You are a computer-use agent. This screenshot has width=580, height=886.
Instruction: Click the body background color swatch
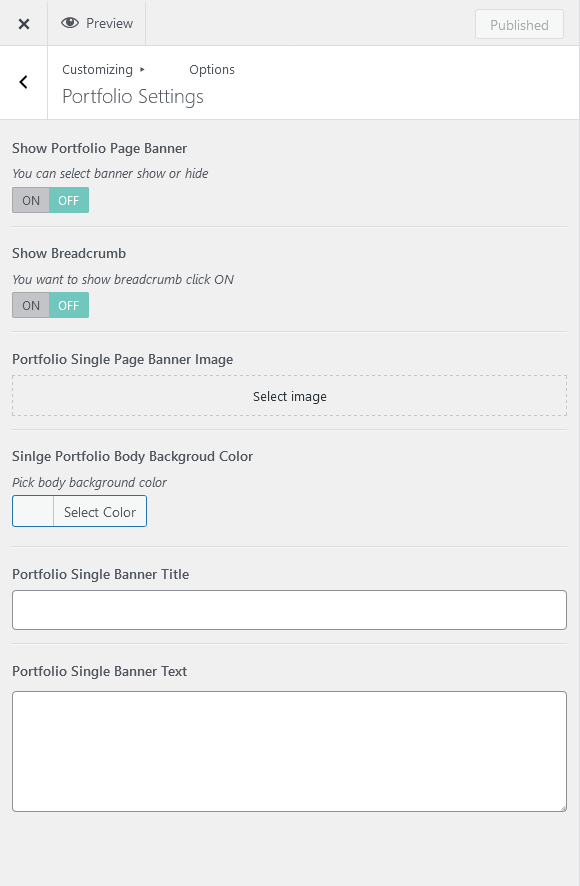point(33,511)
